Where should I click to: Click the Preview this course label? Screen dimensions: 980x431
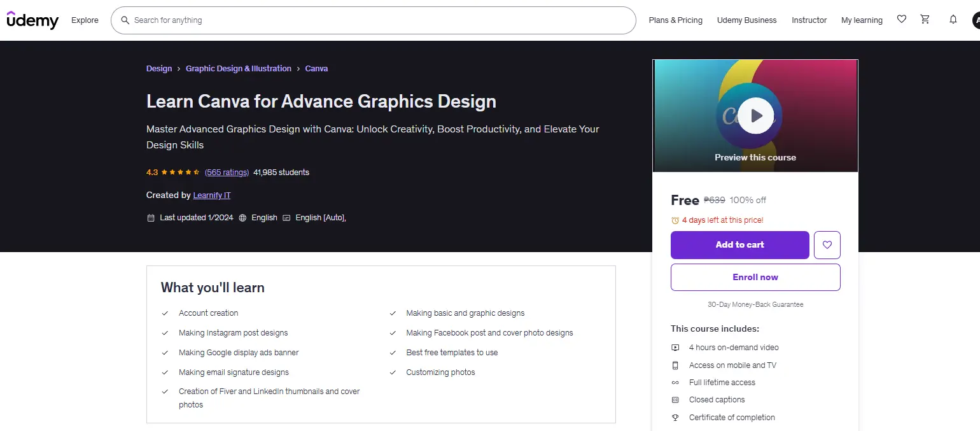[755, 157]
